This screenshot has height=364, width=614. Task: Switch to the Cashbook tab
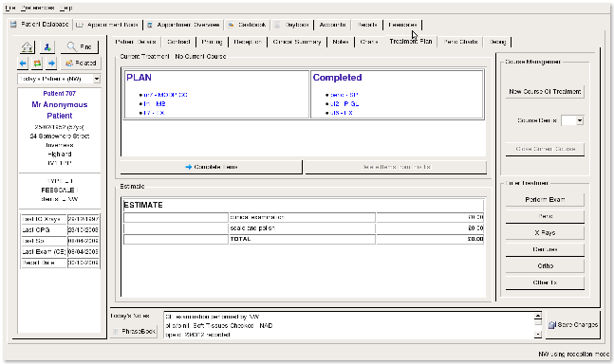(x=248, y=25)
